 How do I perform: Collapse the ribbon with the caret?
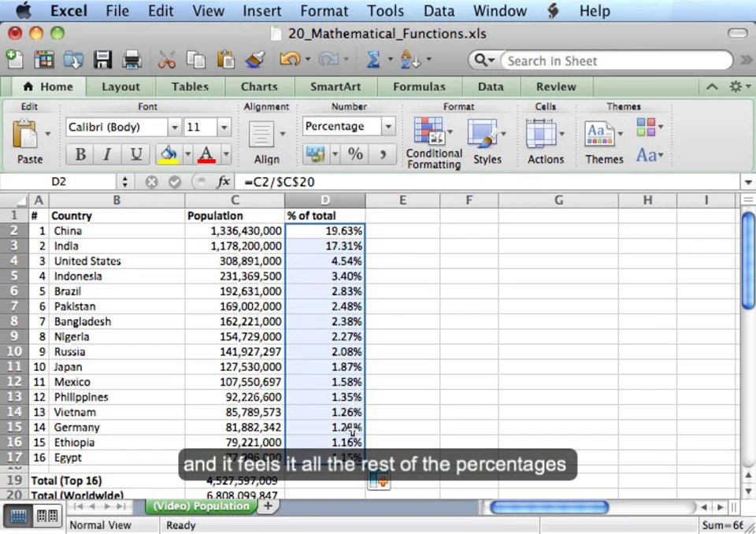click(712, 87)
